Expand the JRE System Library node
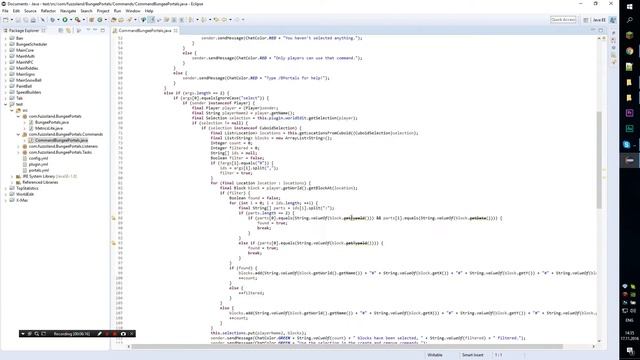This screenshot has width=640, height=360. (x=12, y=177)
